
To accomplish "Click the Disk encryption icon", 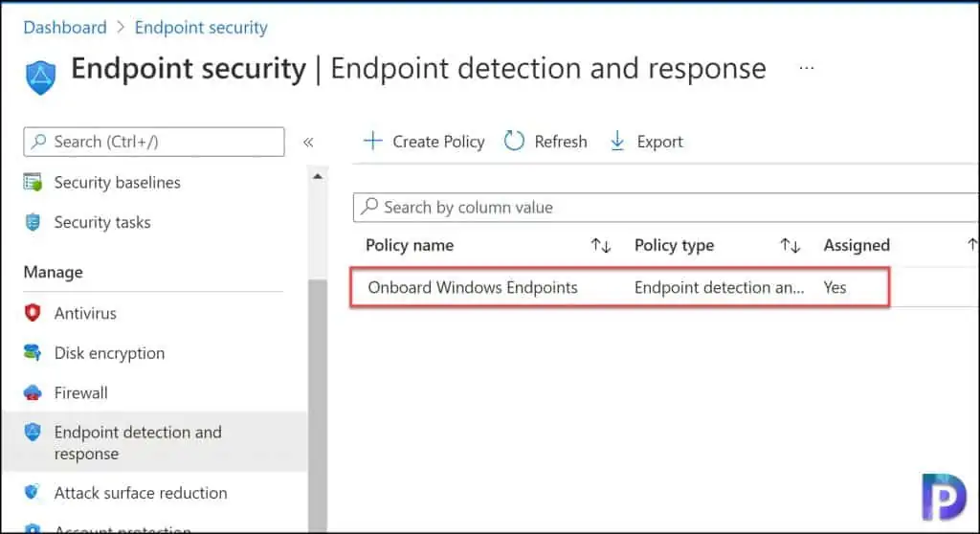I will [33, 353].
